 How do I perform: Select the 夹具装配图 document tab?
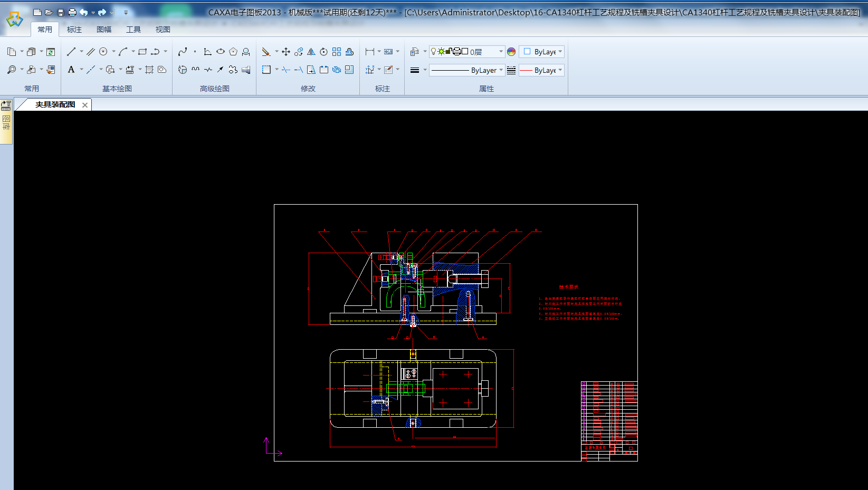coord(55,104)
